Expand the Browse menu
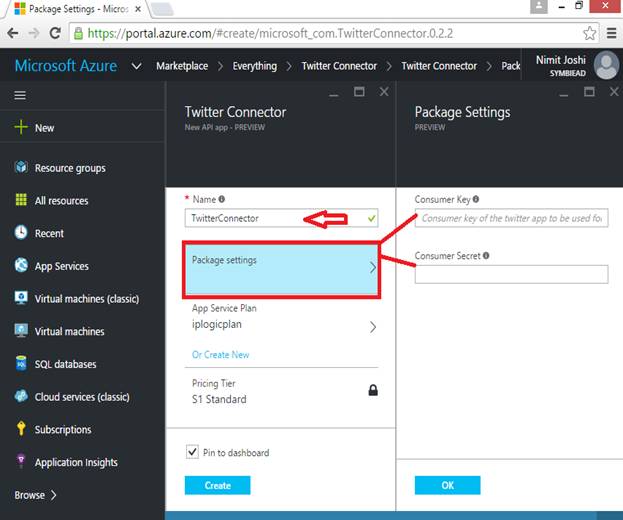 tap(35, 495)
